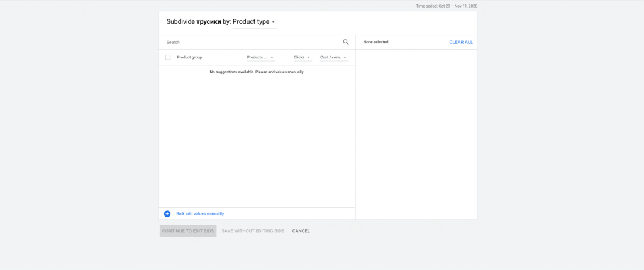Click the blue plus icon for bulk add
This screenshot has height=270, width=644.
(x=167, y=214)
